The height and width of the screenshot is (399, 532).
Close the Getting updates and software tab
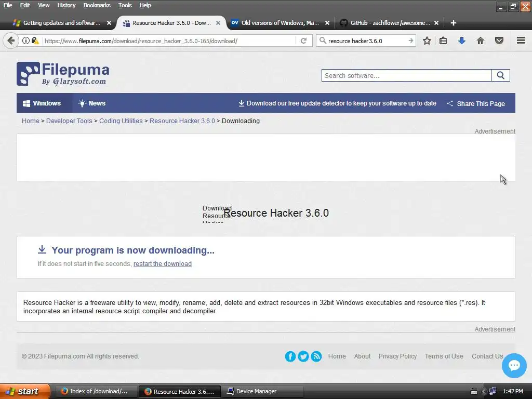point(109,23)
